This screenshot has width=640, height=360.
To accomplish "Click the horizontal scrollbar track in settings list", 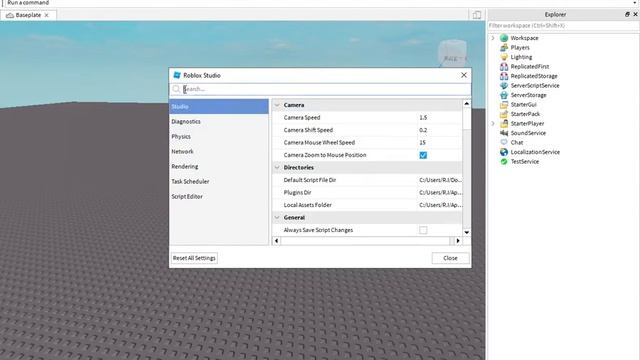I will click(367, 241).
